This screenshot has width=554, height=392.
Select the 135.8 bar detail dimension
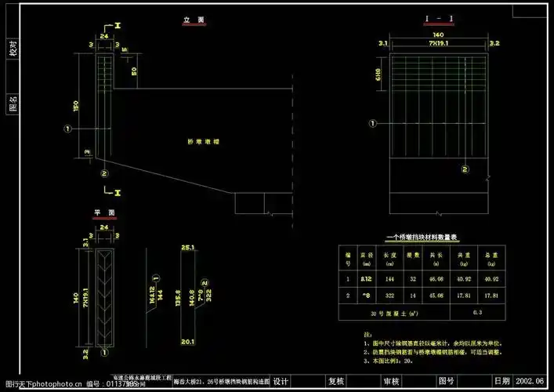178,298
